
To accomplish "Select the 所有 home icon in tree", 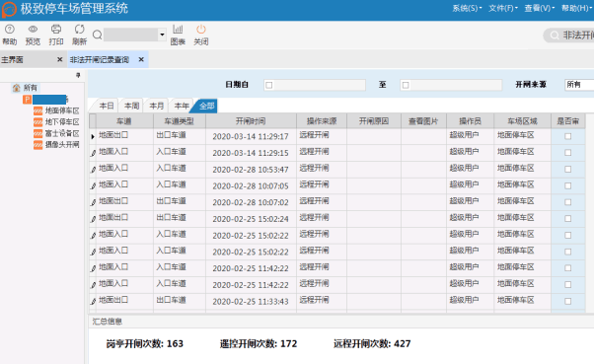I will 17,88.
